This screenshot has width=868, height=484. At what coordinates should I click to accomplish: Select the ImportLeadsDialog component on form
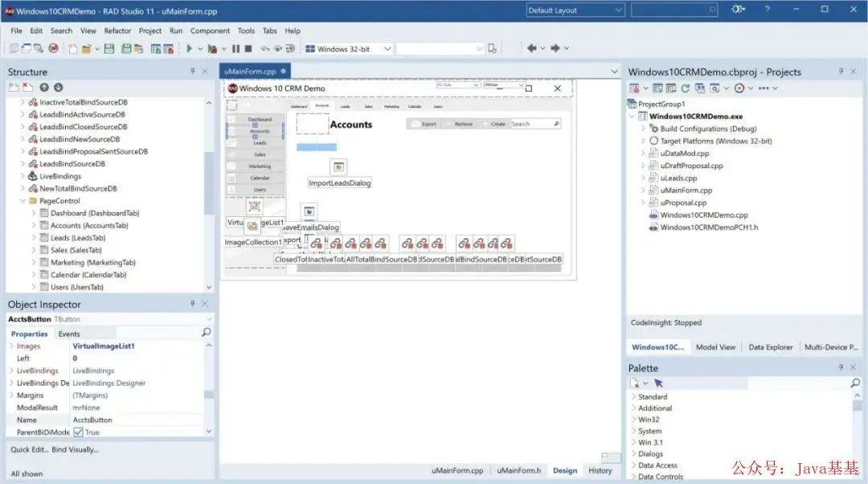coord(339,166)
